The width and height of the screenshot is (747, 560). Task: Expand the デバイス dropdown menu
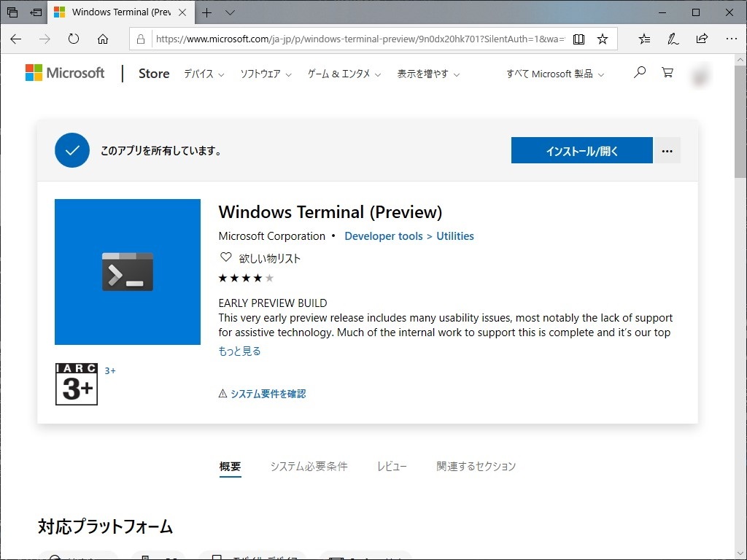pos(203,74)
